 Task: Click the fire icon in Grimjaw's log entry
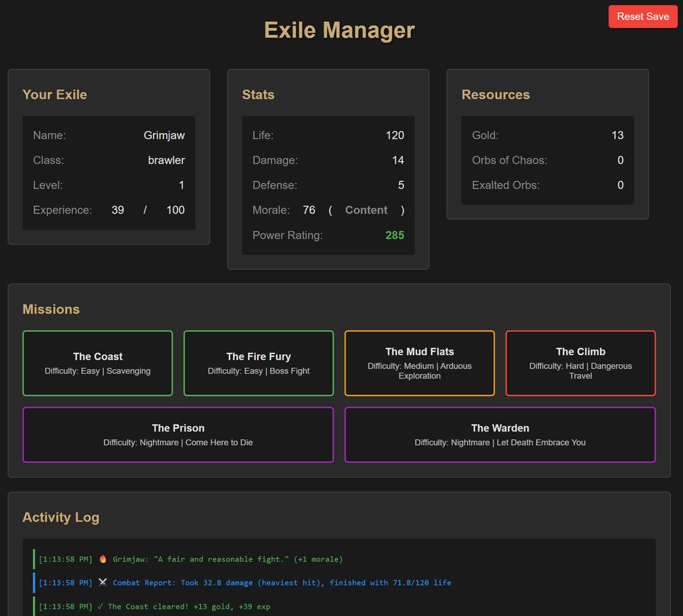point(103,559)
